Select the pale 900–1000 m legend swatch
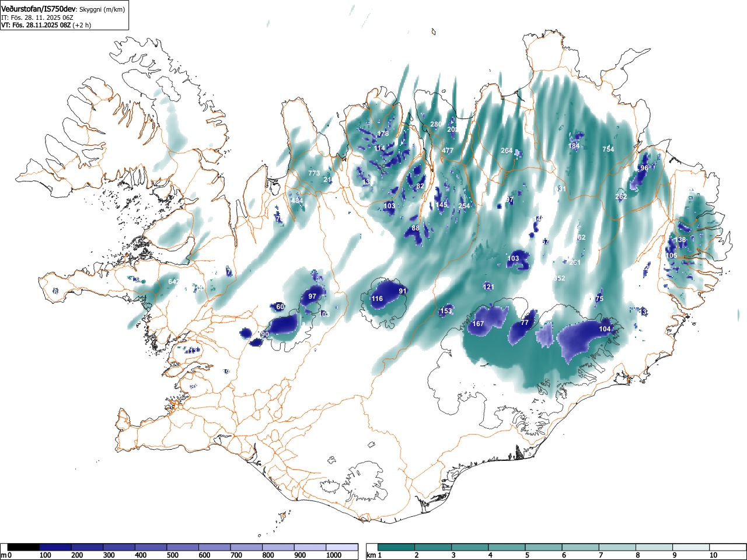 (x=310, y=547)
